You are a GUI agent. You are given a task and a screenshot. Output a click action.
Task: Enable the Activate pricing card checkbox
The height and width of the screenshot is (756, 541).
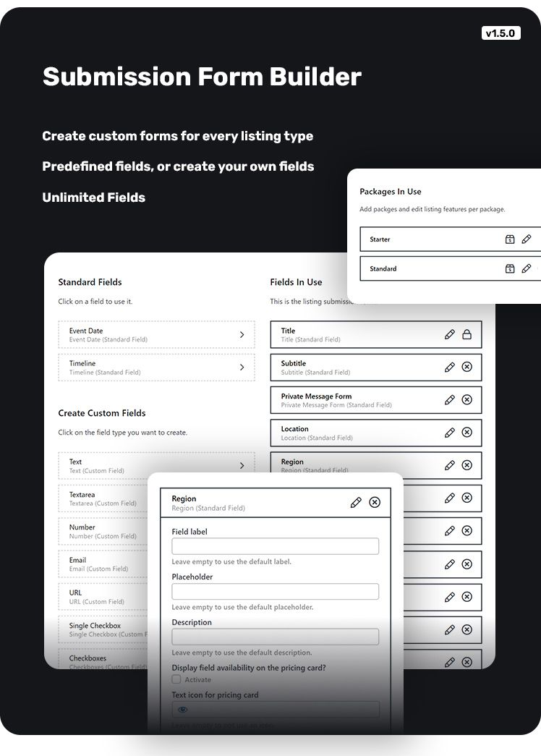(x=176, y=680)
